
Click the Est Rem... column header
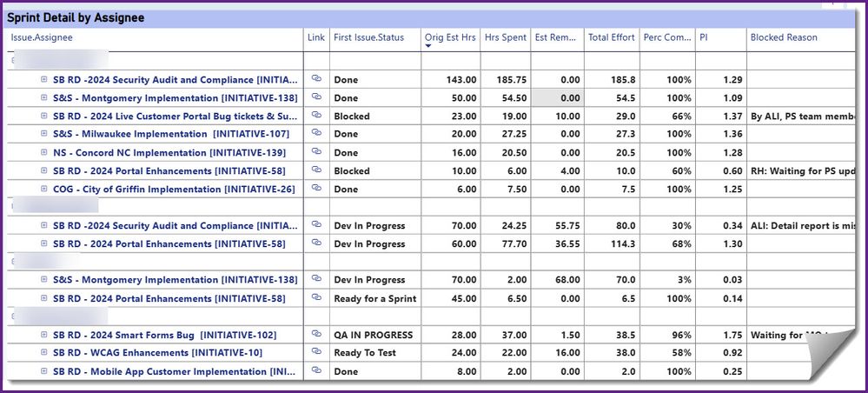556,37
